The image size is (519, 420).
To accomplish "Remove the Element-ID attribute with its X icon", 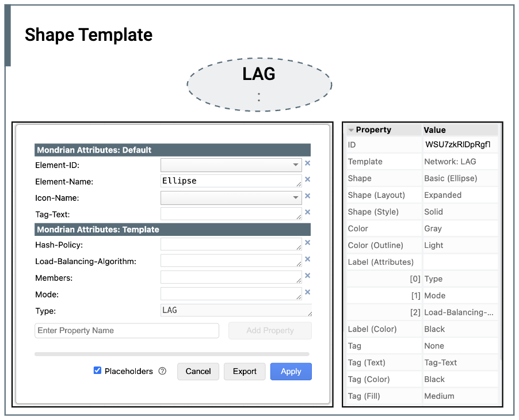I will [307, 163].
